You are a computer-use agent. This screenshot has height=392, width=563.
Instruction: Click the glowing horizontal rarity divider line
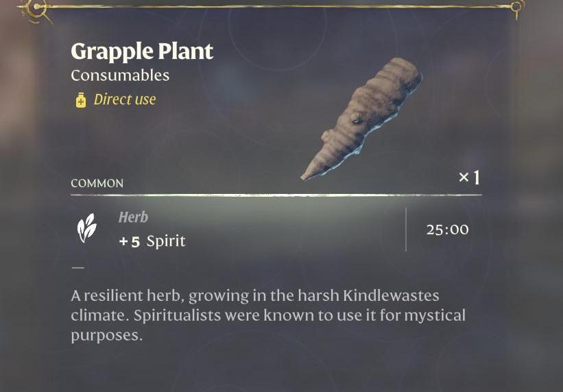(276, 195)
